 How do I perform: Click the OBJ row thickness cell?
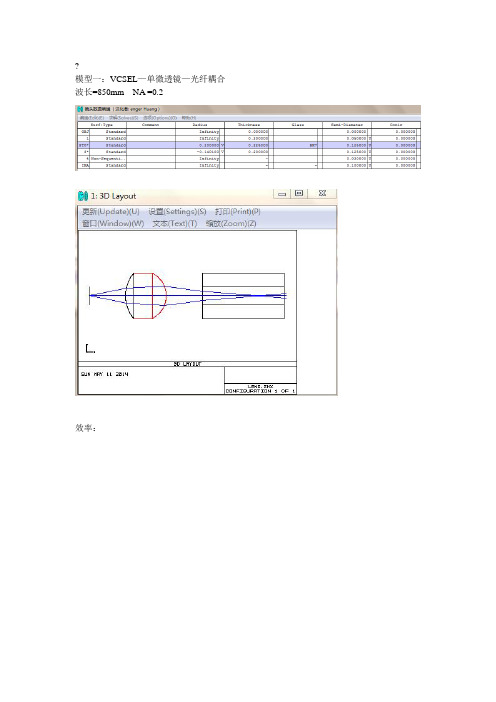click(x=247, y=132)
